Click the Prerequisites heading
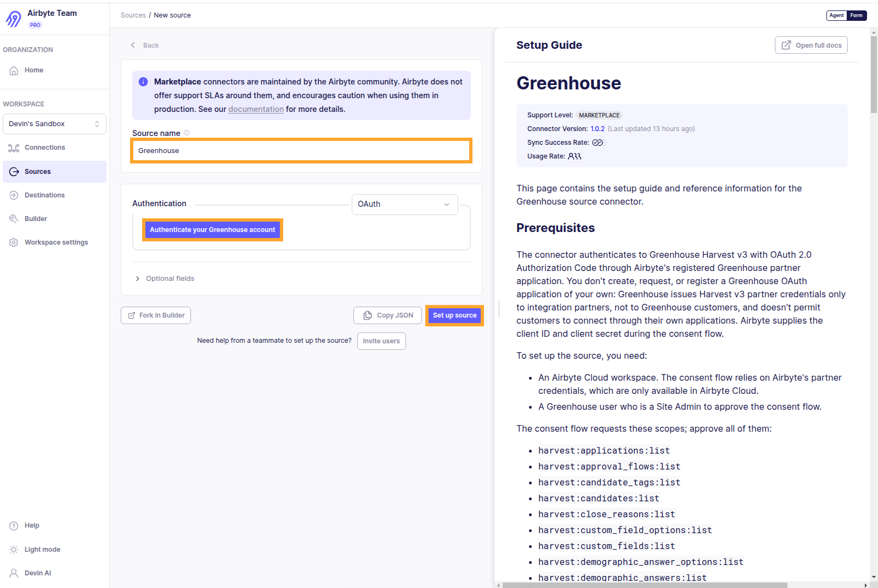The height and width of the screenshot is (588, 878). click(x=555, y=228)
